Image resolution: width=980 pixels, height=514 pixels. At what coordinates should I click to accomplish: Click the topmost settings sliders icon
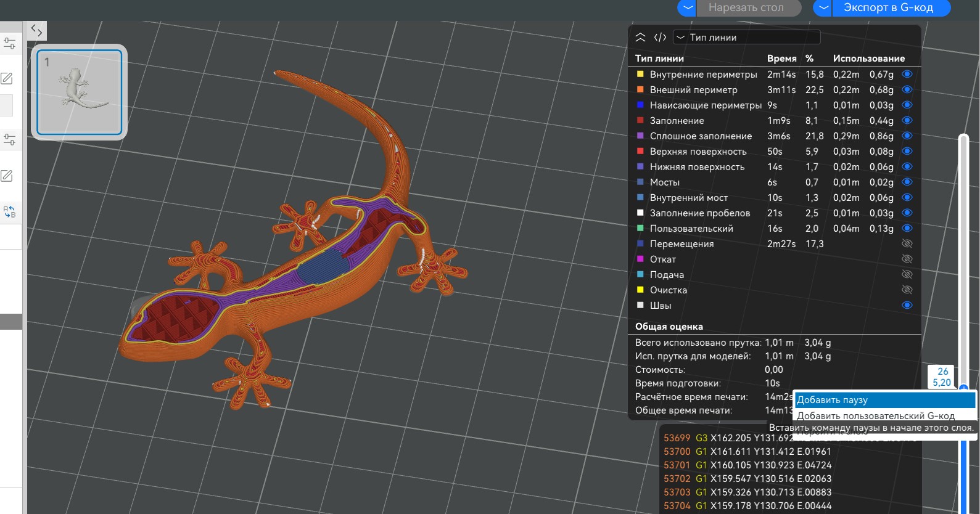click(x=9, y=43)
